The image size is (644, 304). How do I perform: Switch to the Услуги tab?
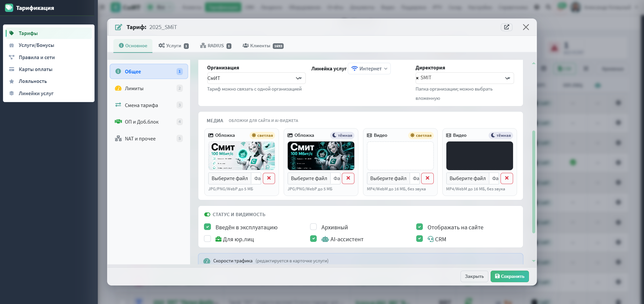point(174,46)
